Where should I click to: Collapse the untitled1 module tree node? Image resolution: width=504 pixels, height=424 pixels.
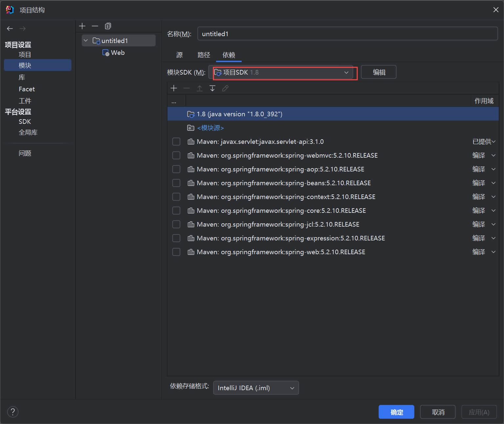coord(86,41)
